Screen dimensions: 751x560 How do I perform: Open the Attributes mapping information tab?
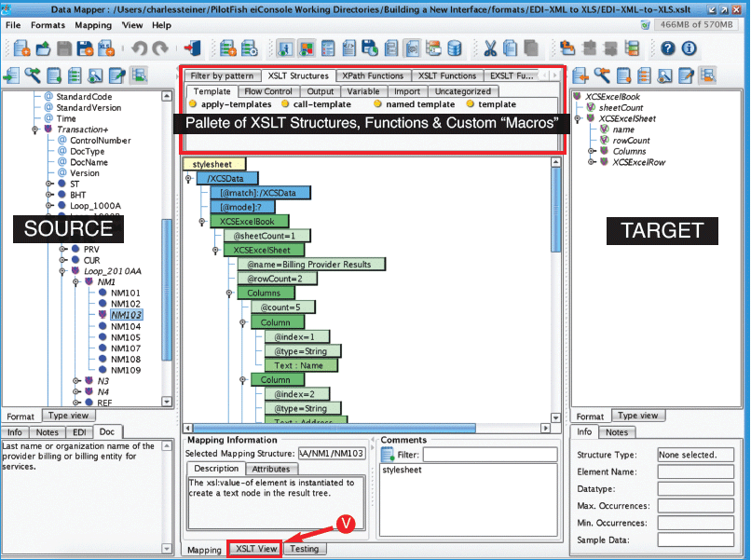pos(270,469)
